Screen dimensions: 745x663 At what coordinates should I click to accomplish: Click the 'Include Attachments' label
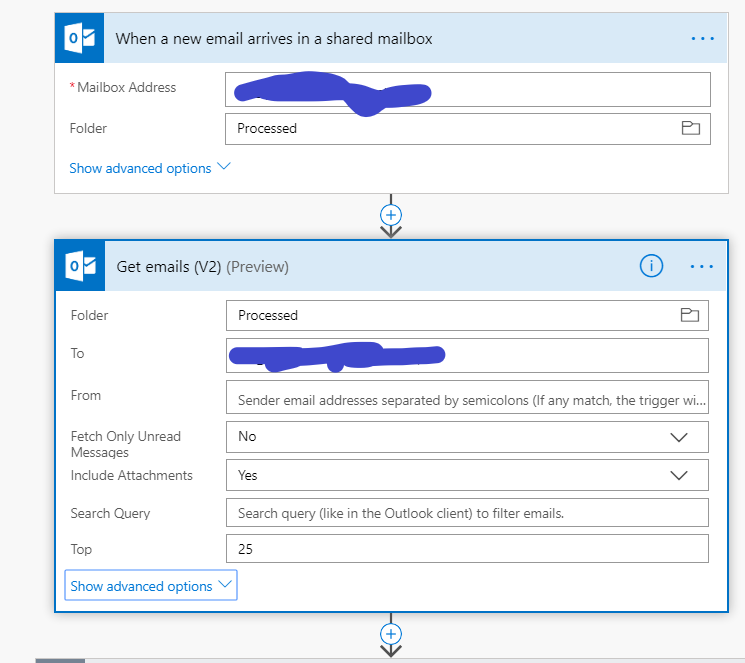click(132, 475)
